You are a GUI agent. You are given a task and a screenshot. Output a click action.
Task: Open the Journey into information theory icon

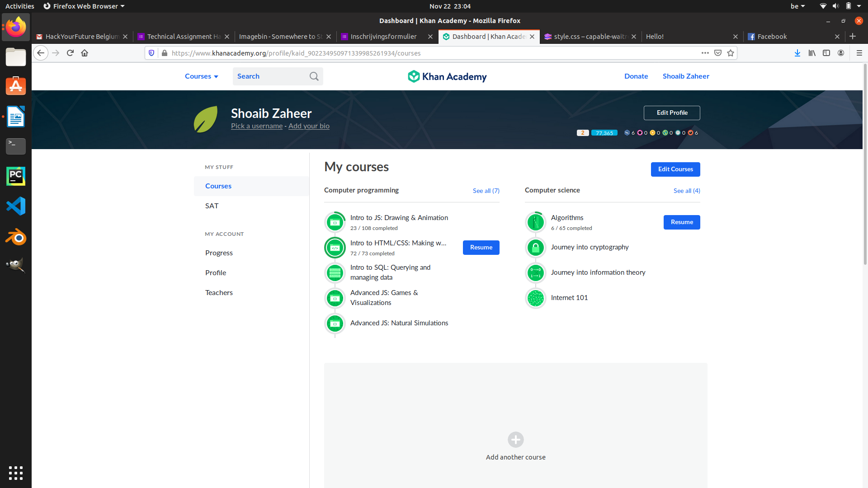coord(536,273)
